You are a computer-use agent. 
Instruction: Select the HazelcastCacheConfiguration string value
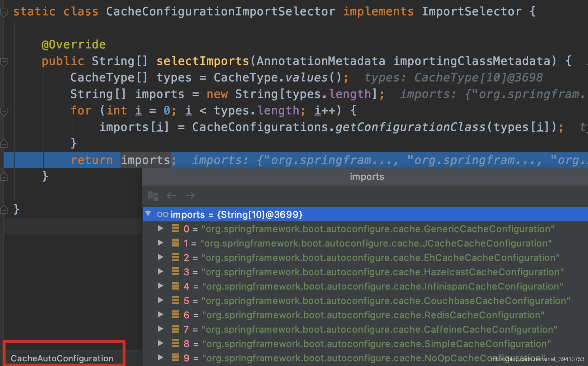[x=383, y=272]
